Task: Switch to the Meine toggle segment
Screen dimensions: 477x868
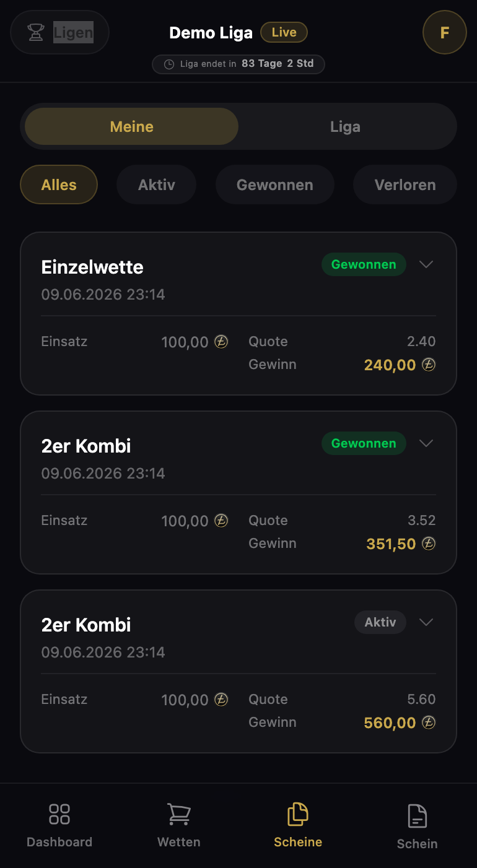Action: pyautogui.click(x=131, y=126)
